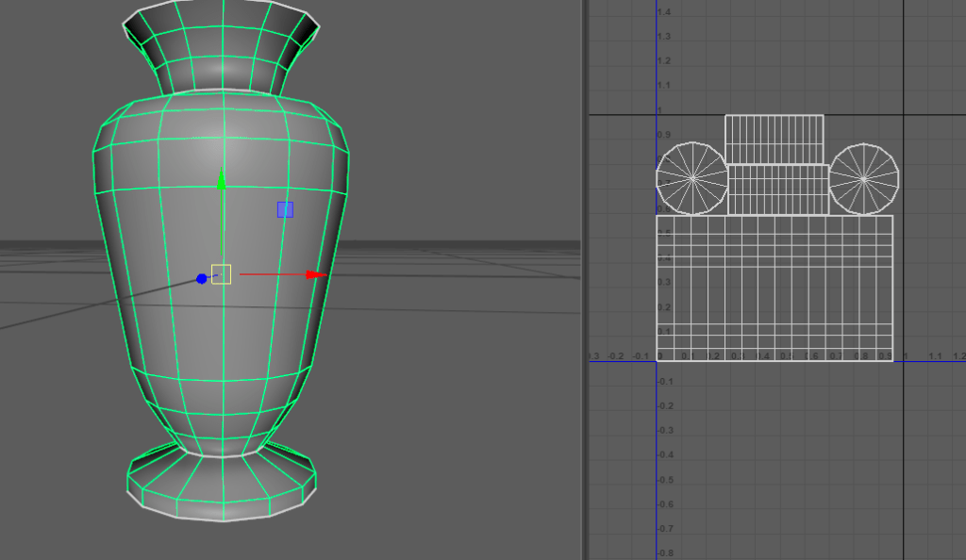Grab the green Y-axis move arrow
Viewport: 966px width, 560px height.
coord(221,178)
